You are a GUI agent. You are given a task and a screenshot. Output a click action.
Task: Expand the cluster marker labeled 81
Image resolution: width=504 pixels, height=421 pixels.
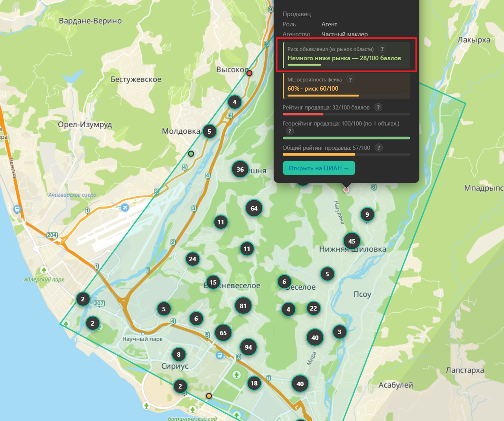(x=243, y=306)
